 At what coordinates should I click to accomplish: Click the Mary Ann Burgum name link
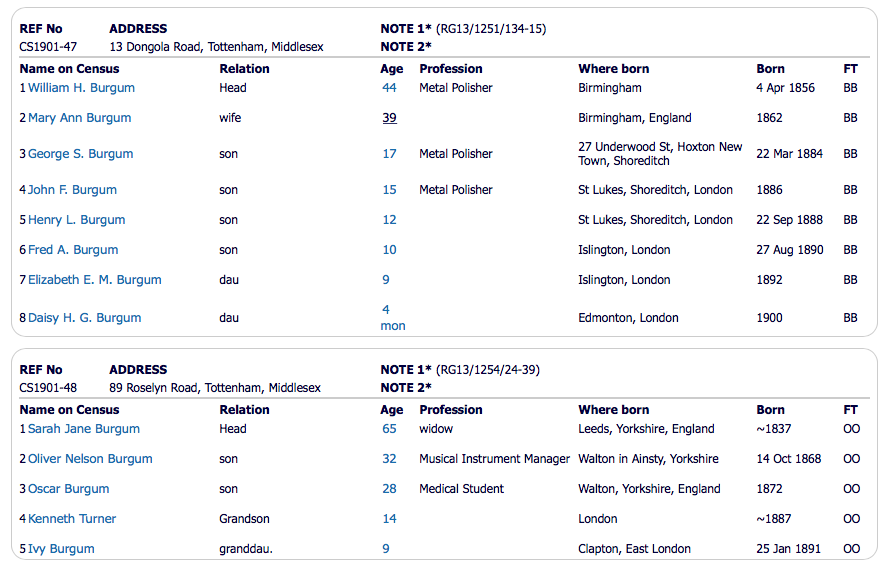(79, 118)
